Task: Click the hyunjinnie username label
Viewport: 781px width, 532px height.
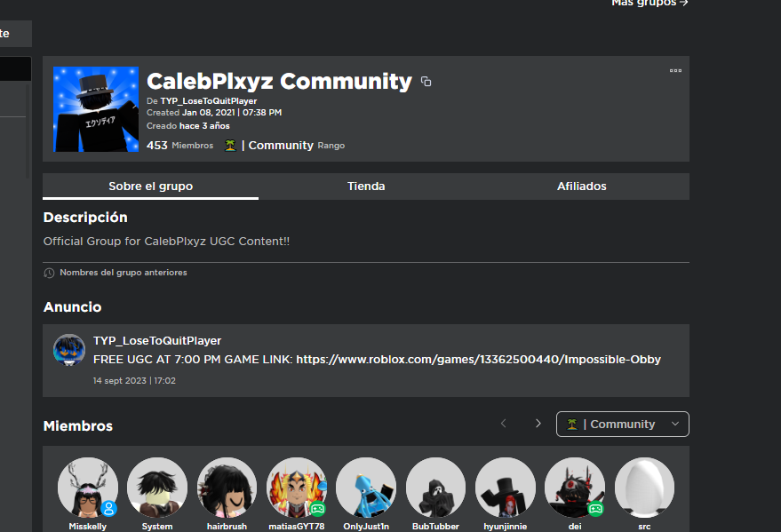Action: pos(505,526)
